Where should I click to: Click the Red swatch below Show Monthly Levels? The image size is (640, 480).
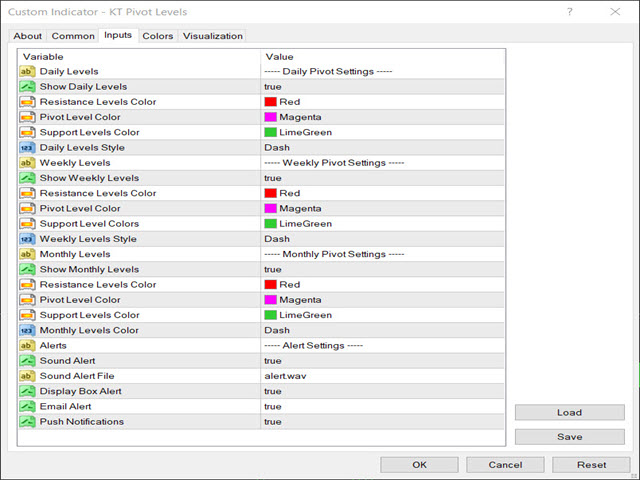pos(271,284)
